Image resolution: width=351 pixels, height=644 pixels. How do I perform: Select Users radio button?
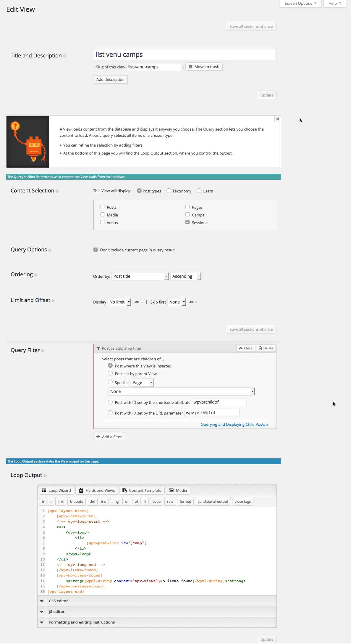(199, 191)
